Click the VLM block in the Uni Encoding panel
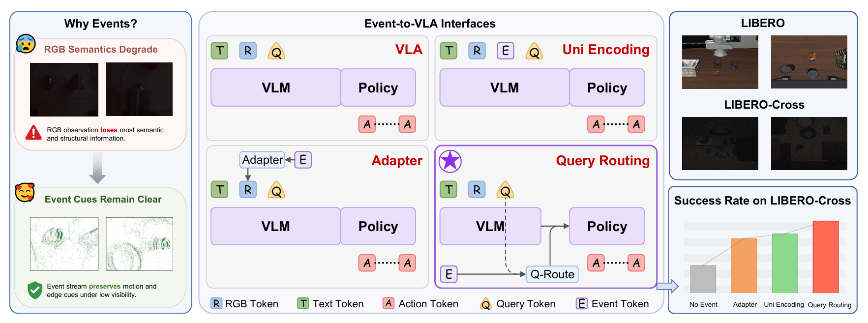Viewport: 868px width, 323px height. [x=505, y=88]
